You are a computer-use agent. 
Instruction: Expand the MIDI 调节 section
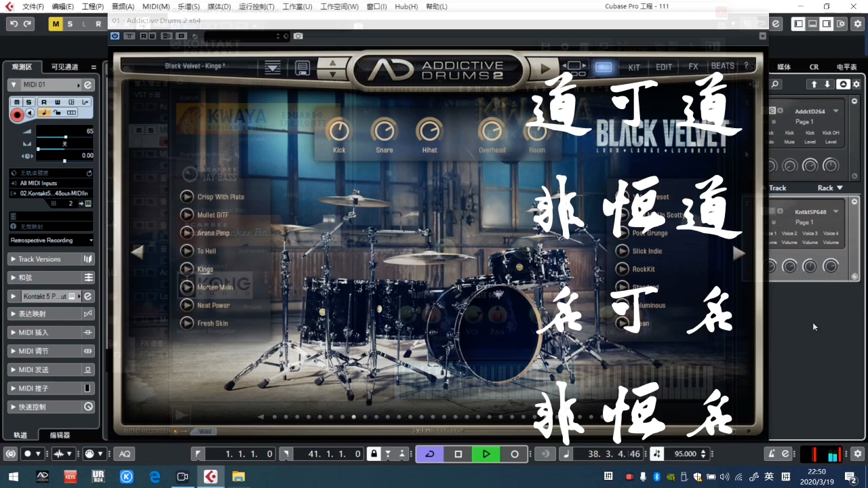coord(14,351)
